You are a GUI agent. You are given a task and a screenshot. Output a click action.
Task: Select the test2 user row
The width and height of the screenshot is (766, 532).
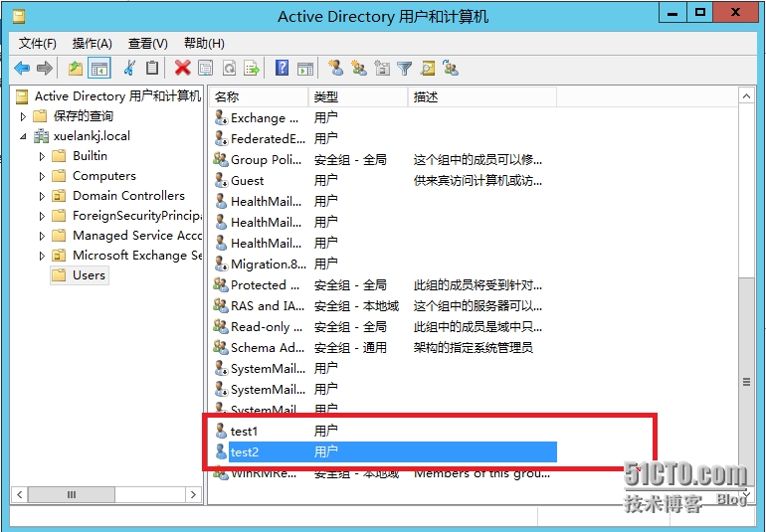pyautogui.click(x=385, y=451)
